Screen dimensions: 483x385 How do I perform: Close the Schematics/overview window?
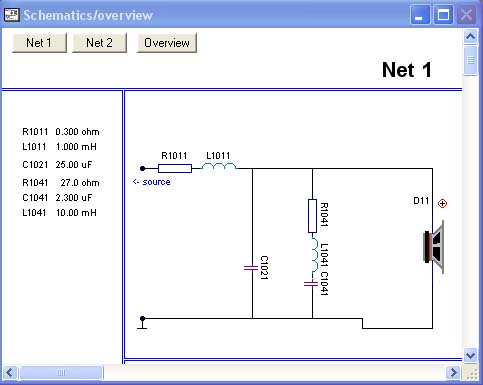point(466,15)
